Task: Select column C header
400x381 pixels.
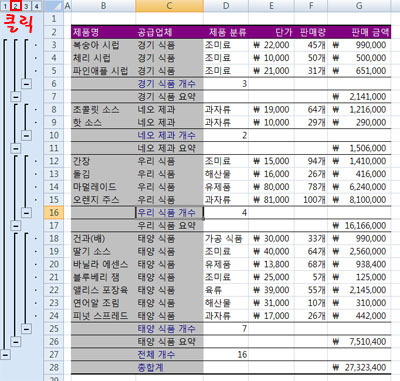Action: click(x=169, y=6)
